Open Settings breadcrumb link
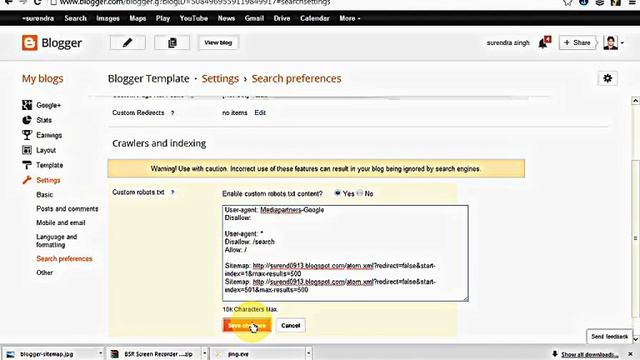This screenshot has height=360, width=640. tap(220, 78)
